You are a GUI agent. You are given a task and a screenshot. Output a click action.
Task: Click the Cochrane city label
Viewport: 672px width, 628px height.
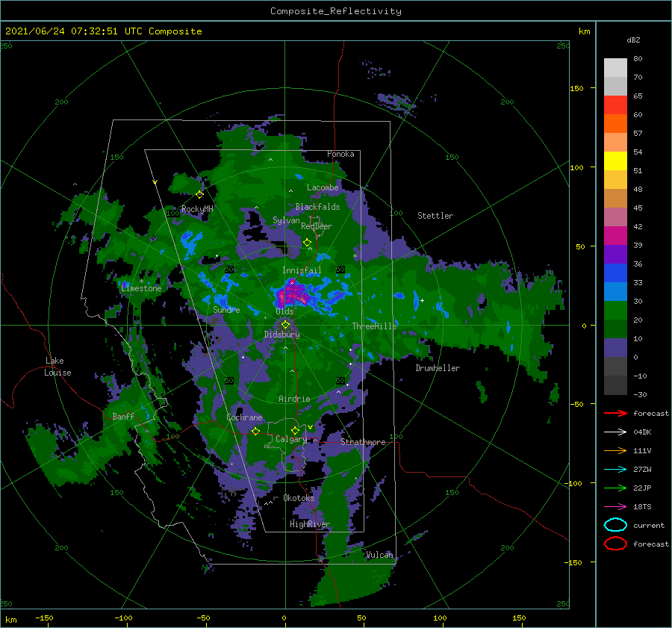pyautogui.click(x=244, y=417)
